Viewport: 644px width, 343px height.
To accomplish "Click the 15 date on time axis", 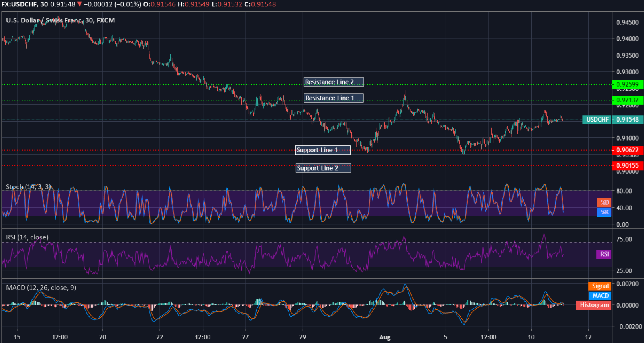I will tap(17, 337).
